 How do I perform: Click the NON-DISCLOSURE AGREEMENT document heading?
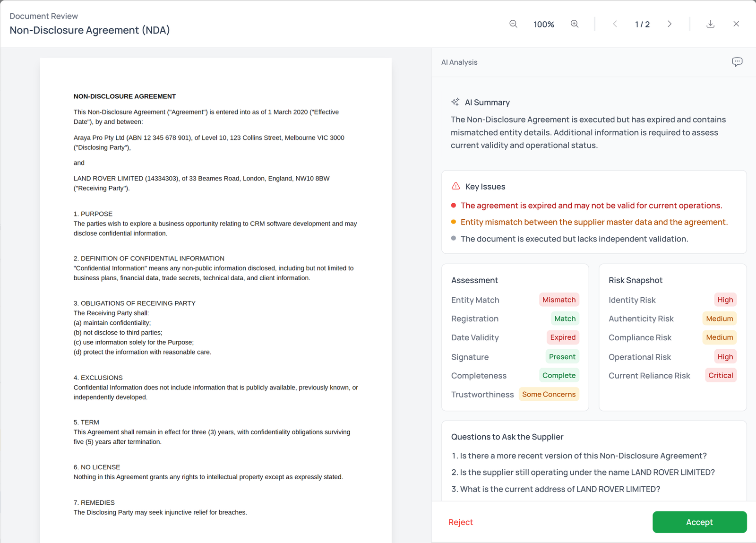tap(125, 96)
